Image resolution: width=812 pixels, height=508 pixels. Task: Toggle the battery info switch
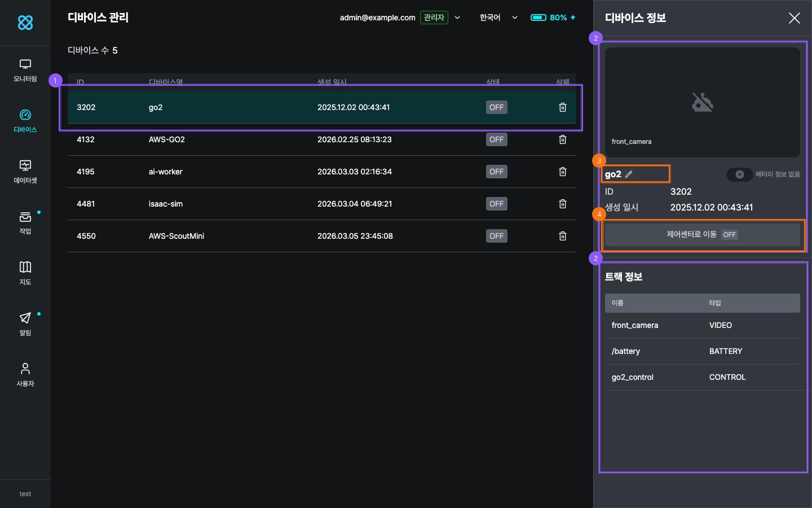pos(739,174)
